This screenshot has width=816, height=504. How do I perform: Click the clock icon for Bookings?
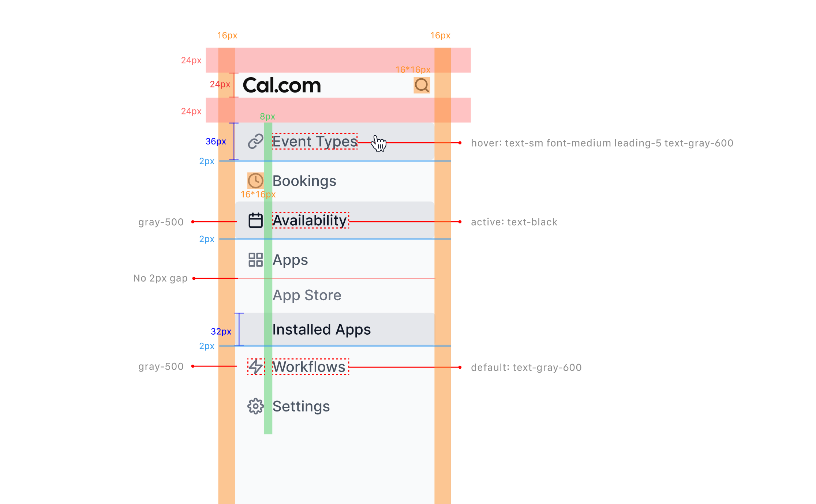coord(255,181)
